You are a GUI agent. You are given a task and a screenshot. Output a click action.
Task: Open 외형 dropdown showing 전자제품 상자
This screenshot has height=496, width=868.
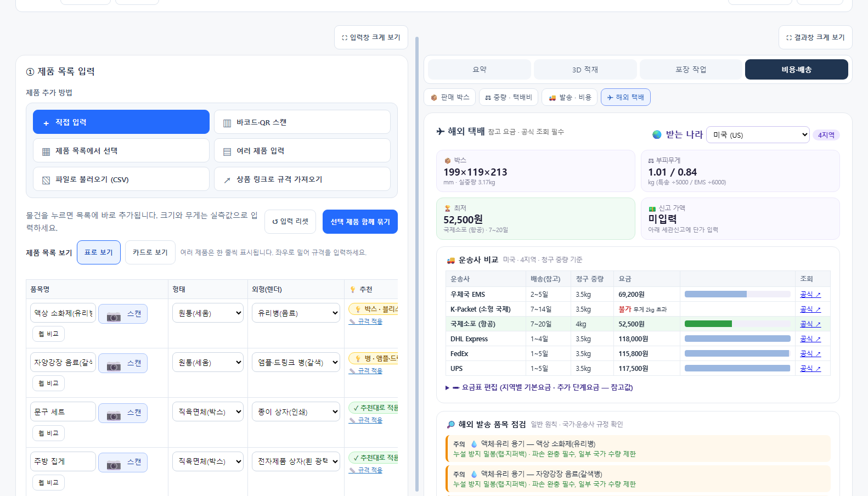click(x=296, y=461)
